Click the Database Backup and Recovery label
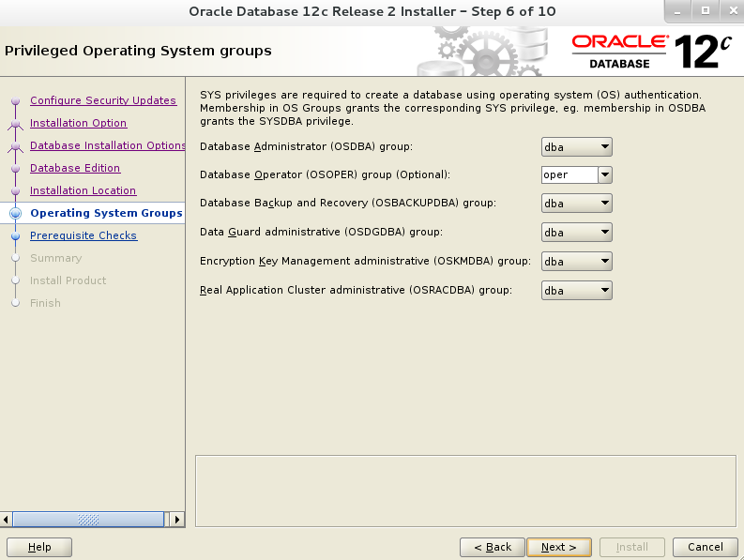744x560 pixels. click(x=348, y=204)
